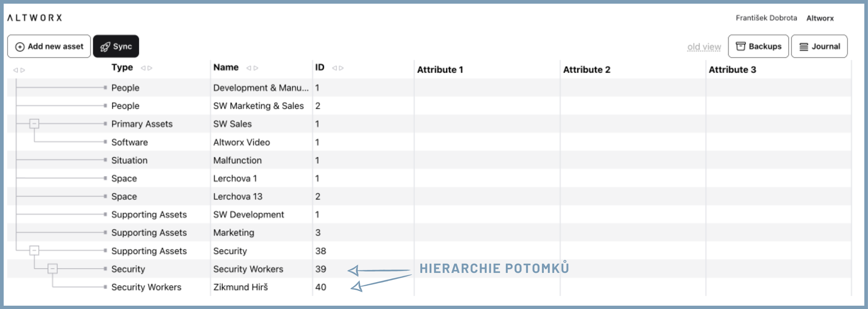
Task: Click the archive box icon in Backups
Action: coord(741,46)
